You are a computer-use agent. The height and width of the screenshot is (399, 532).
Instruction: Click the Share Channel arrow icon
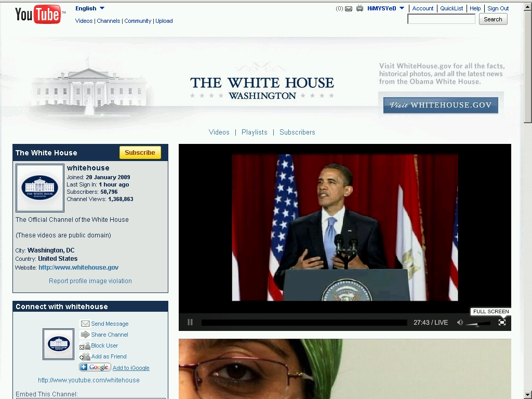coord(85,335)
